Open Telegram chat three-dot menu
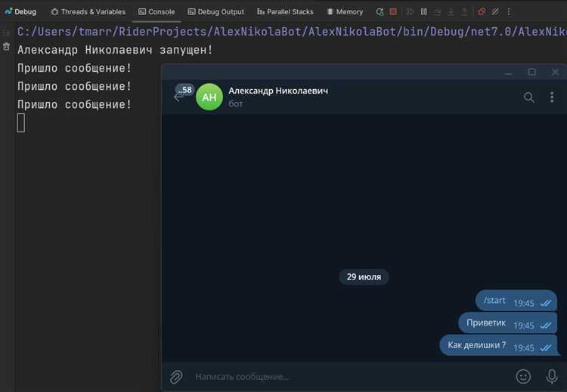 (552, 97)
